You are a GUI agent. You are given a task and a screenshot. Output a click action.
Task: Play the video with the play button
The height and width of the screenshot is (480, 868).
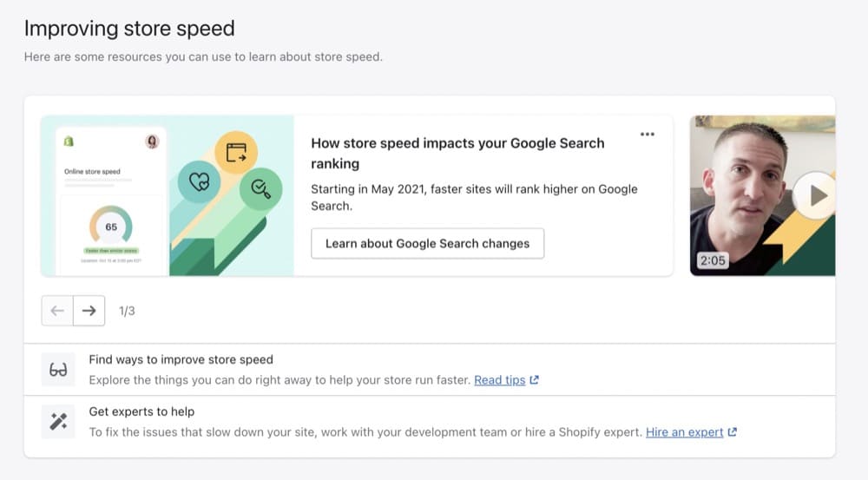(815, 195)
